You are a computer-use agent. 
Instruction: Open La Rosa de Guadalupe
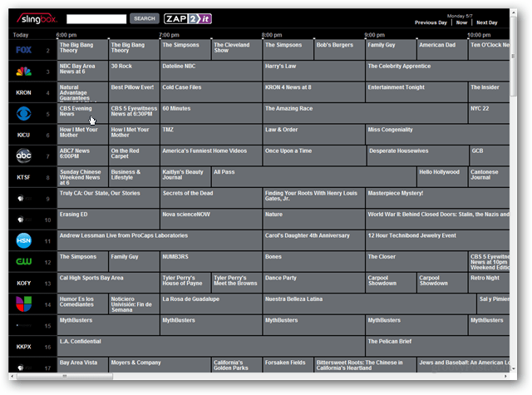tap(210, 304)
